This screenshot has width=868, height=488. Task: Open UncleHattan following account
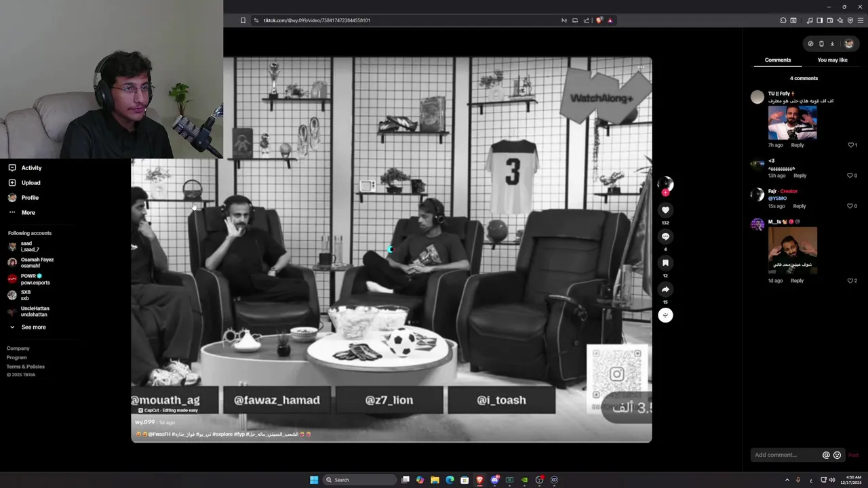coord(28,312)
